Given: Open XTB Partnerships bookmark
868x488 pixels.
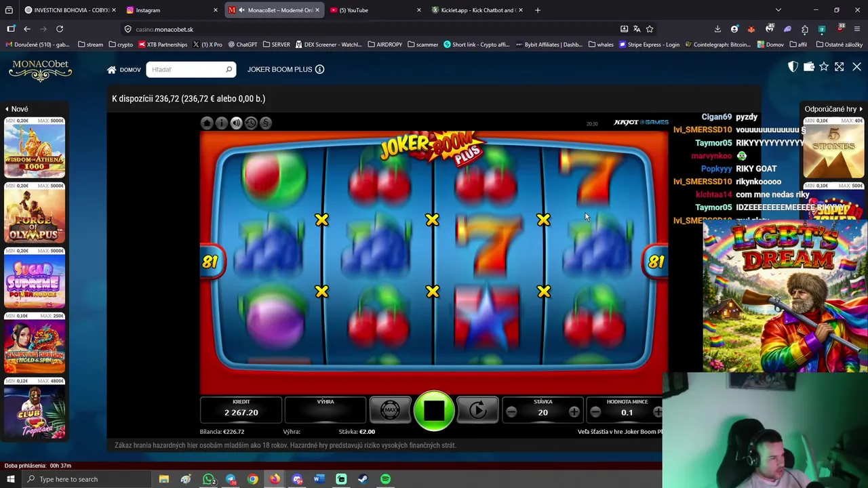Looking at the screenshot, I should (163, 45).
